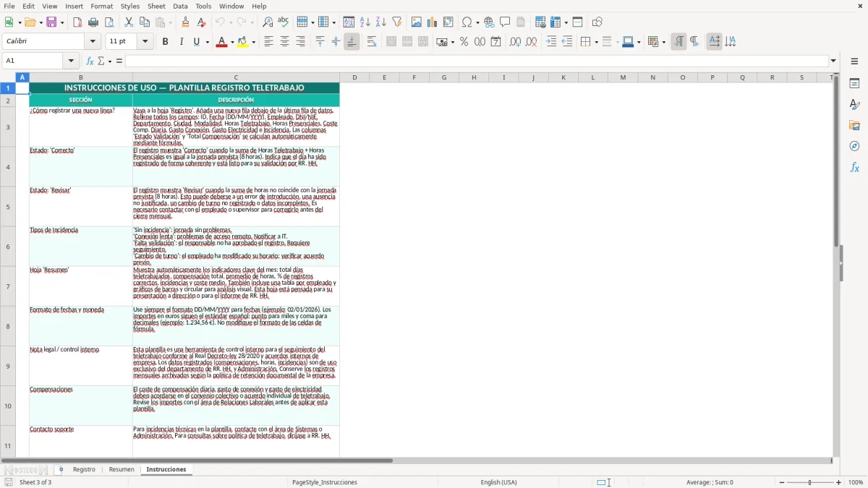Image resolution: width=868 pixels, height=488 pixels.
Task: Click Sort Ascending icon
Action: (365, 22)
